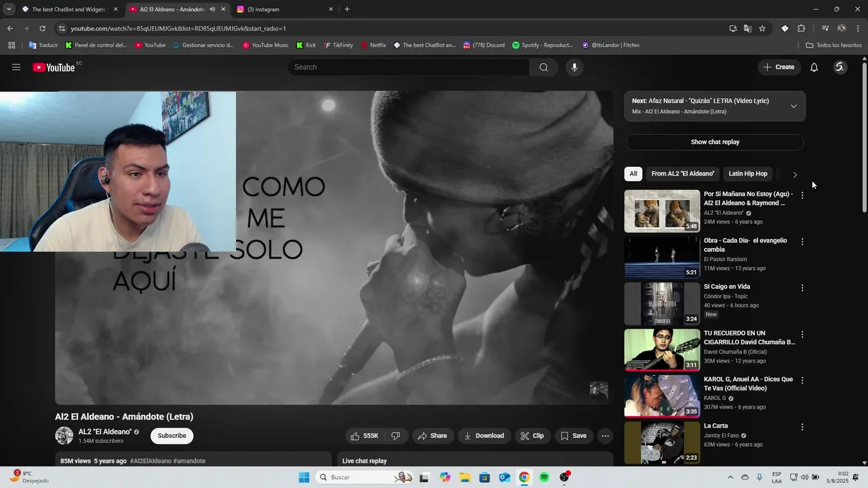This screenshot has width=868, height=488.
Task: Switch to the Instagram tab
Action: click(284, 9)
